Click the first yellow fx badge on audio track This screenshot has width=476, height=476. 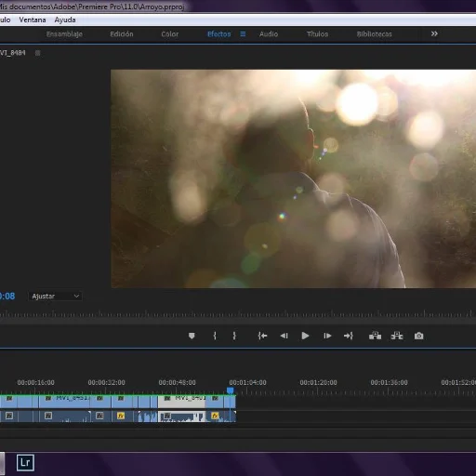[121, 416]
